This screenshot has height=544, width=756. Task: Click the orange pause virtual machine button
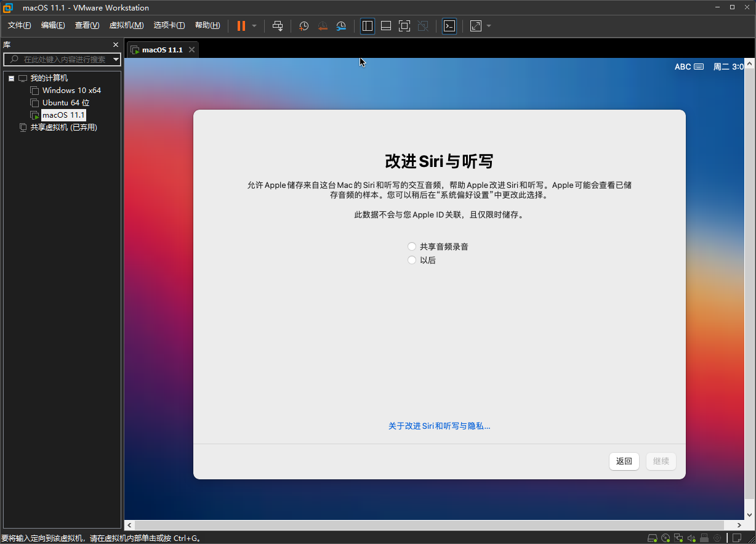point(241,26)
